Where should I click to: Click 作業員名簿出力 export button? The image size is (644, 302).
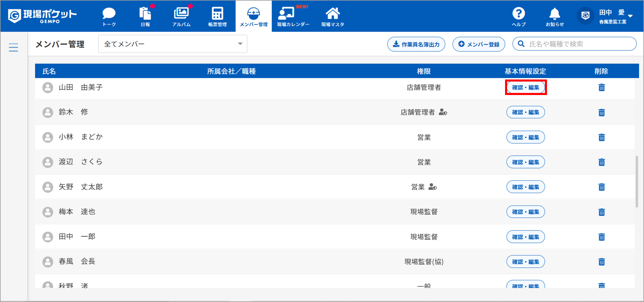point(416,44)
